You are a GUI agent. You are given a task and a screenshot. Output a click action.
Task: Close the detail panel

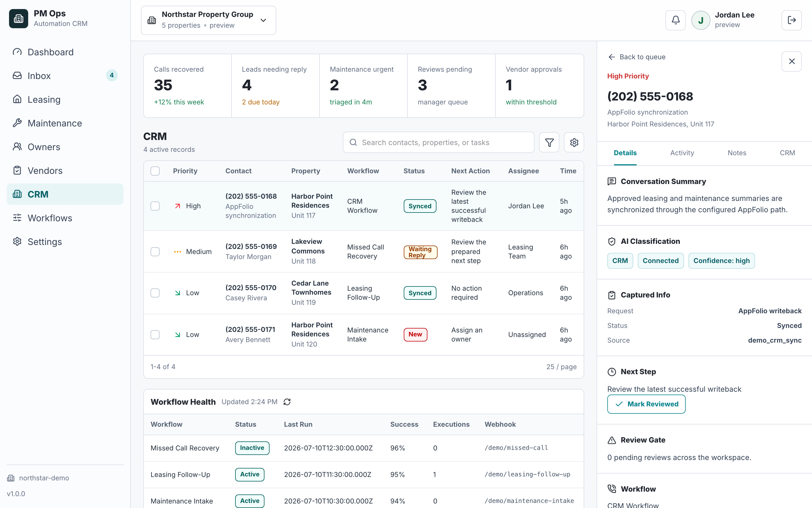(x=791, y=62)
